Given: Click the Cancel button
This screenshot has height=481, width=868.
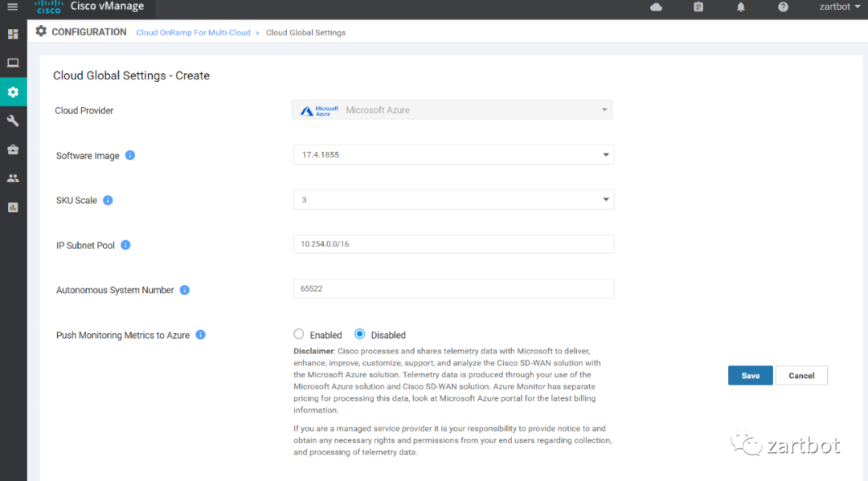Looking at the screenshot, I should pyautogui.click(x=801, y=376).
